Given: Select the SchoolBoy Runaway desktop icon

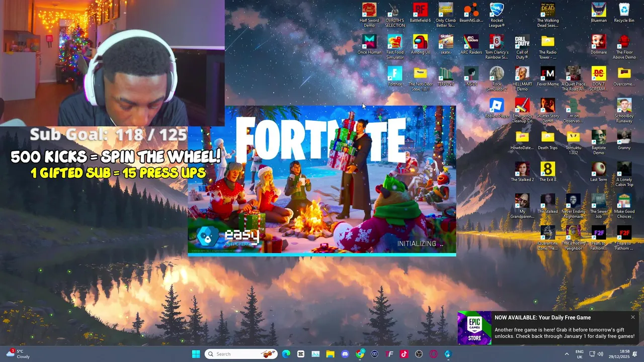Looking at the screenshot, I should 624,111.
